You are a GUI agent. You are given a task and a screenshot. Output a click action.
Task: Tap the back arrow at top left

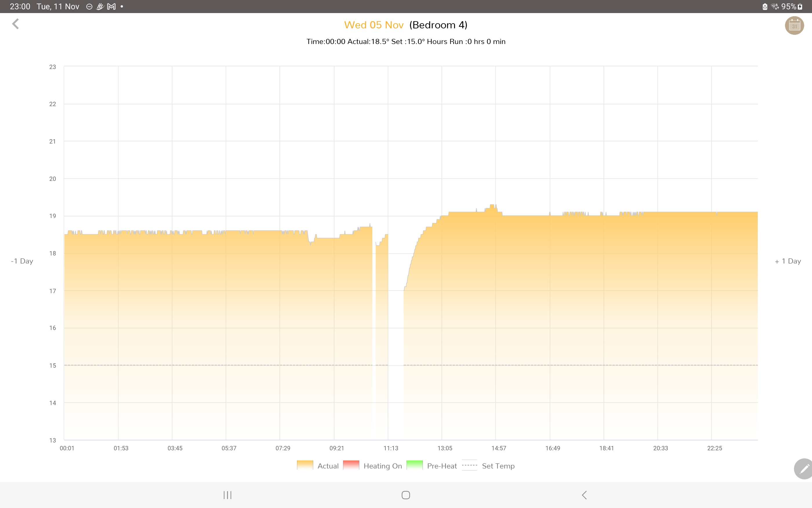15,24
